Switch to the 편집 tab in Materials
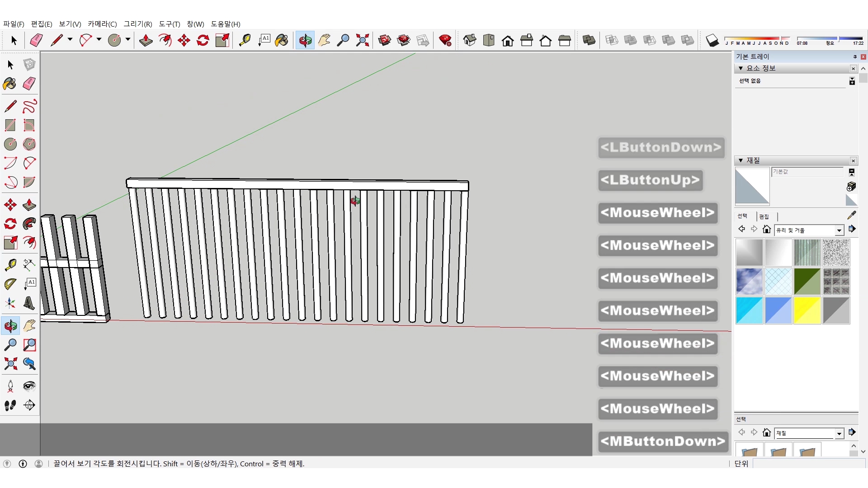 (764, 217)
